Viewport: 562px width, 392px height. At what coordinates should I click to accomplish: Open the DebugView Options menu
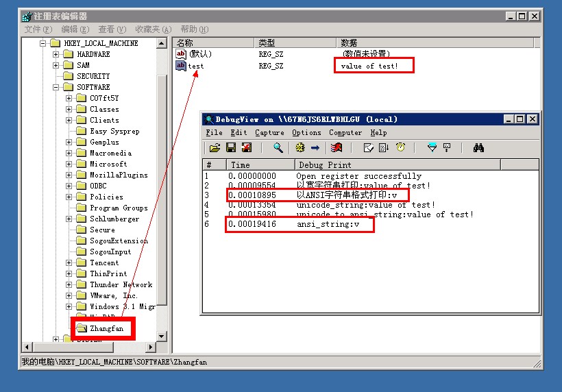(306, 132)
